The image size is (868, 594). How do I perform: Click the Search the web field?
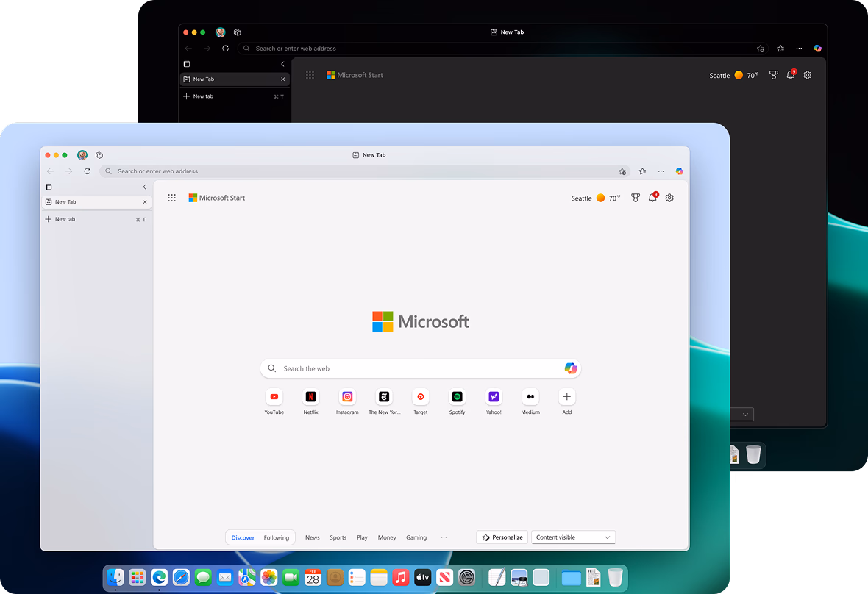(x=412, y=368)
